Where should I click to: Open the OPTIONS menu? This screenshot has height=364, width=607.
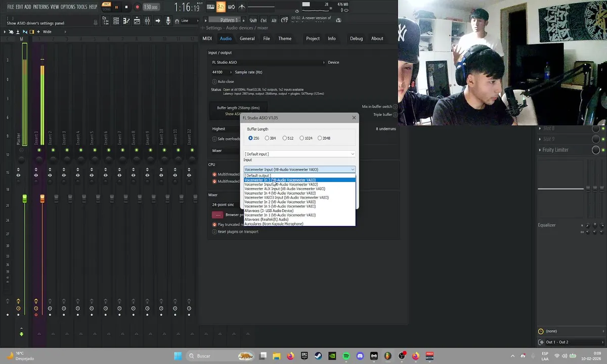(x=68, y=7)
